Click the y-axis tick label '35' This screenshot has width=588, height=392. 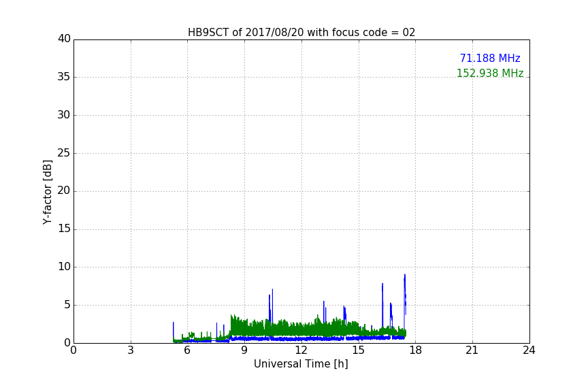click(64, 77)
